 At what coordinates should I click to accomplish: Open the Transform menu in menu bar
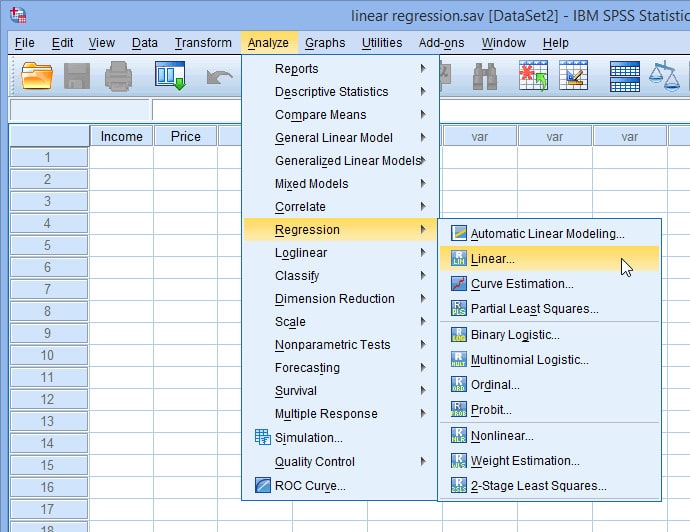pos(203,43)
